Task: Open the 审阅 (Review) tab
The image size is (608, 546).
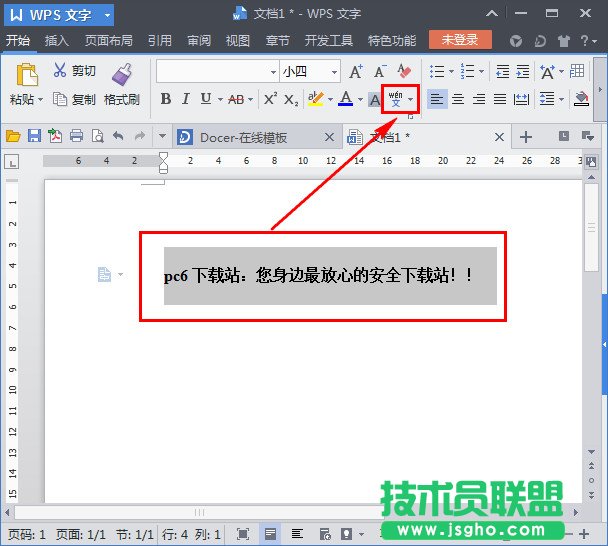Action: pyautogui.click(x=199, y=40)
